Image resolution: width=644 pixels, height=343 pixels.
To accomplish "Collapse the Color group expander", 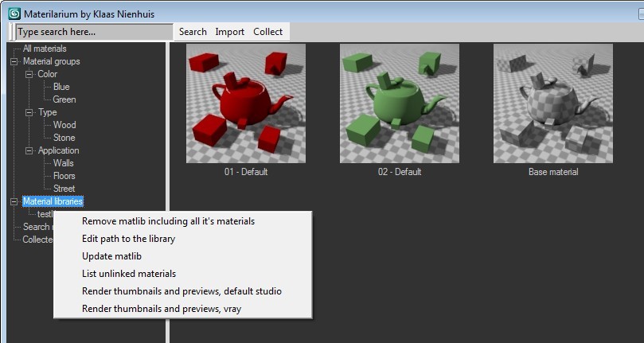I will click(29, 74).
